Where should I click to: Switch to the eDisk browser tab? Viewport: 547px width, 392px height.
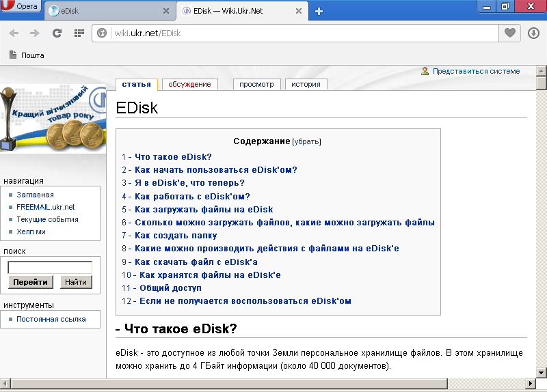pos(110,11)
